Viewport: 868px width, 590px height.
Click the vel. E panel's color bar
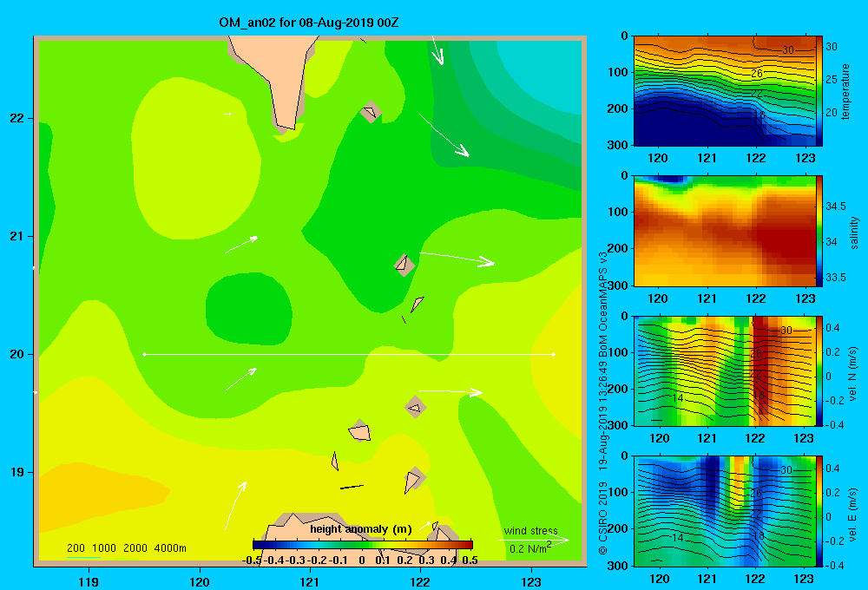pyautogui.click(x=819, y=511)
